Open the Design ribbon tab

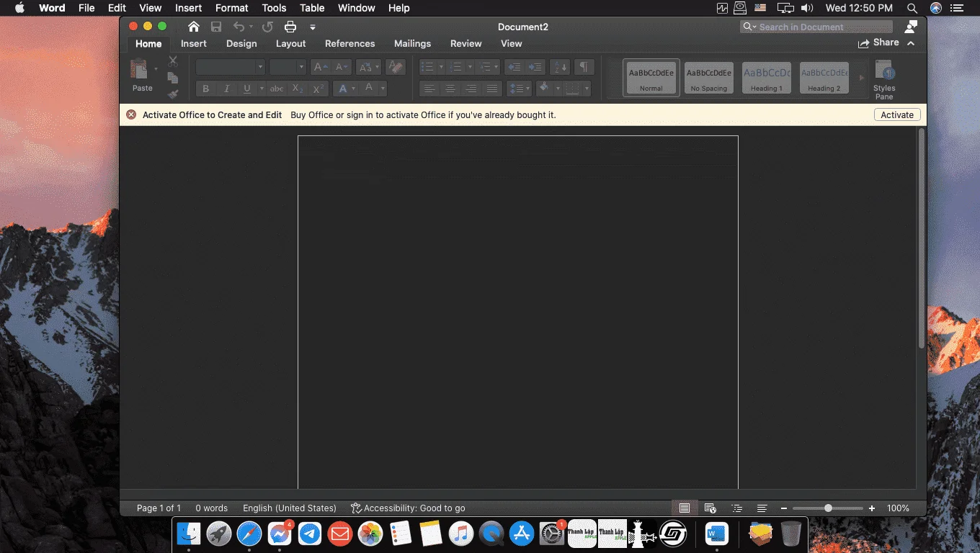[241, 43]
